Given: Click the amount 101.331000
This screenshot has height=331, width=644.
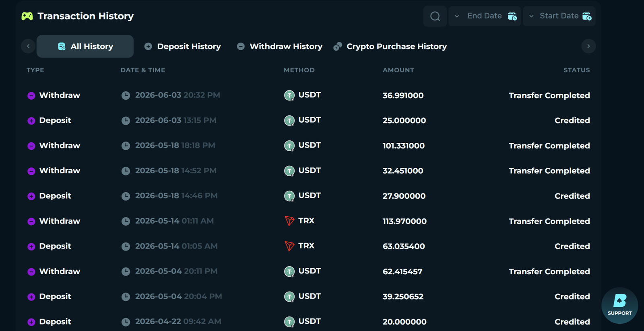Looking at the screenshot, I should 404,146.
